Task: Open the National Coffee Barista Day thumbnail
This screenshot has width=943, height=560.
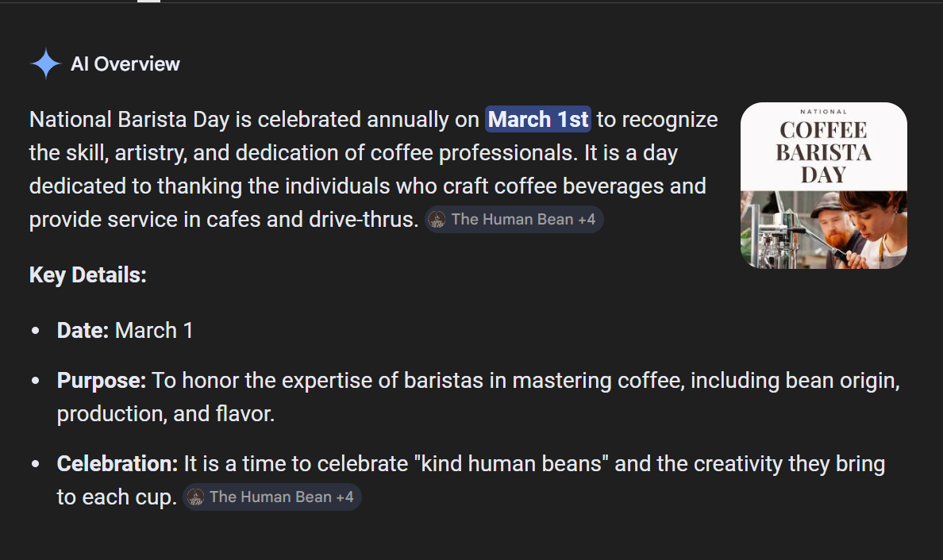Action: (823, 186)
